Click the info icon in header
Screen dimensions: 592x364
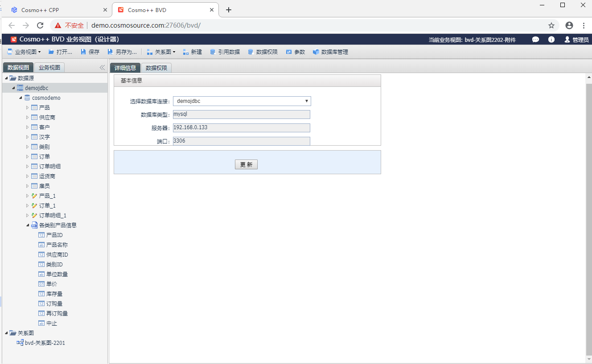pos(551,39)
